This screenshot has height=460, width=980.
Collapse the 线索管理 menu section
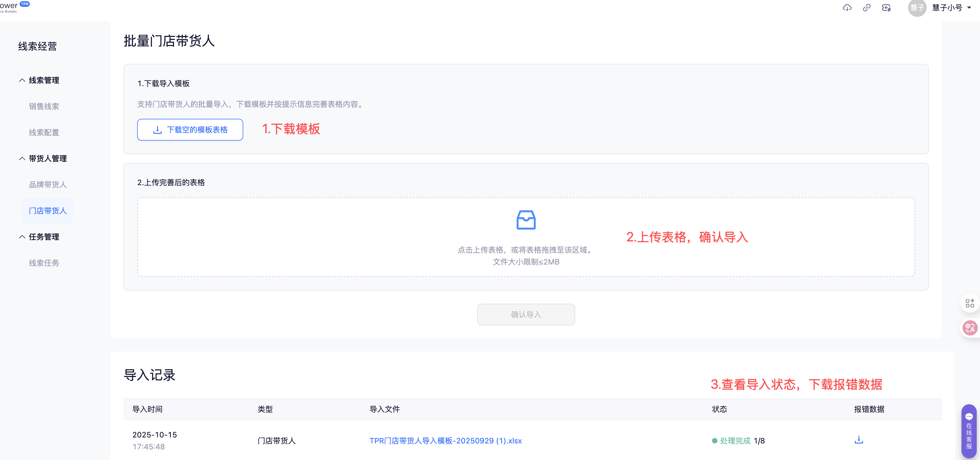(x=22, y=80)
